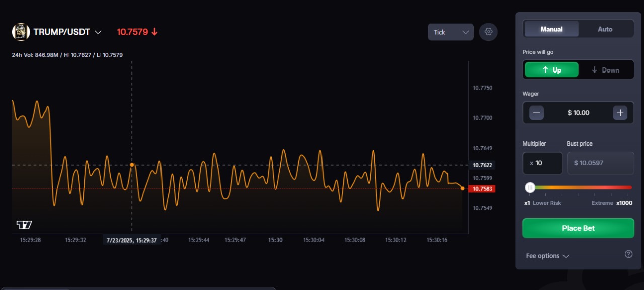This screenshot has width=644, height=290.
Task: Open the chart settings gear icon
Action: [x=488, y=32]
